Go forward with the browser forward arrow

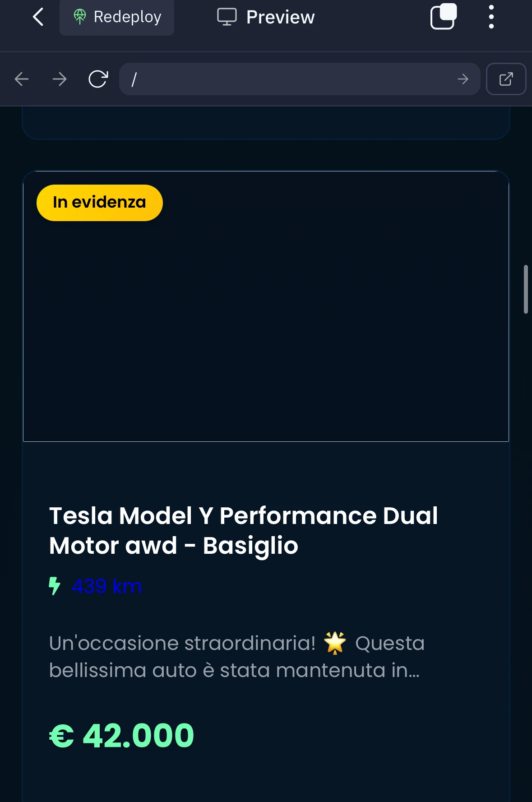click(60, 79)
